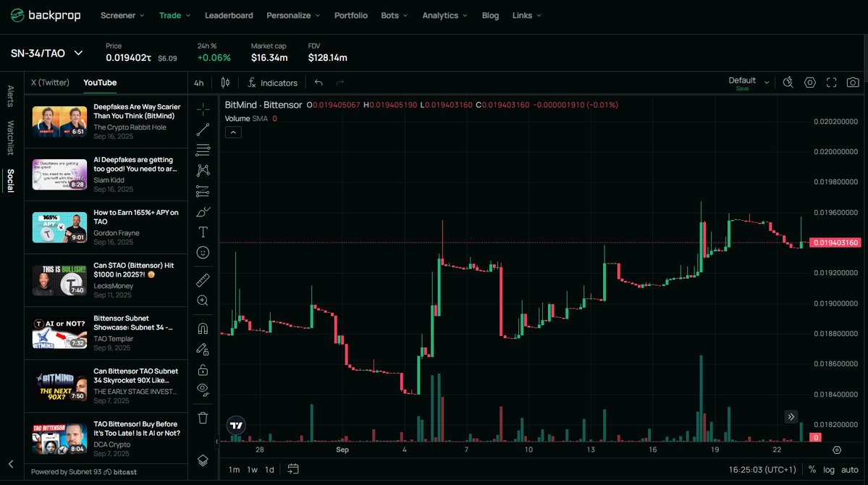
Task: Open the Personalize menu
Action: [x=293, y=15]
